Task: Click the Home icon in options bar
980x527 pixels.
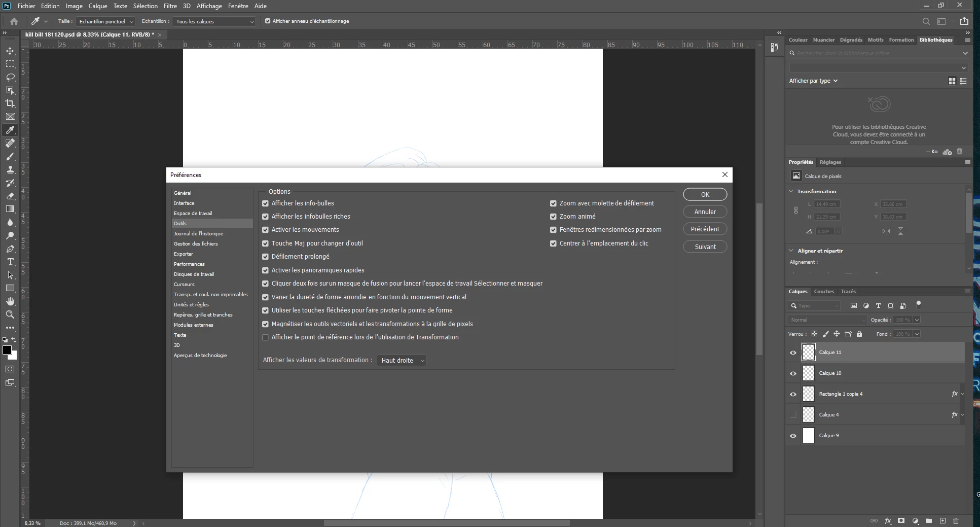Action: click(x=14, y=21)
